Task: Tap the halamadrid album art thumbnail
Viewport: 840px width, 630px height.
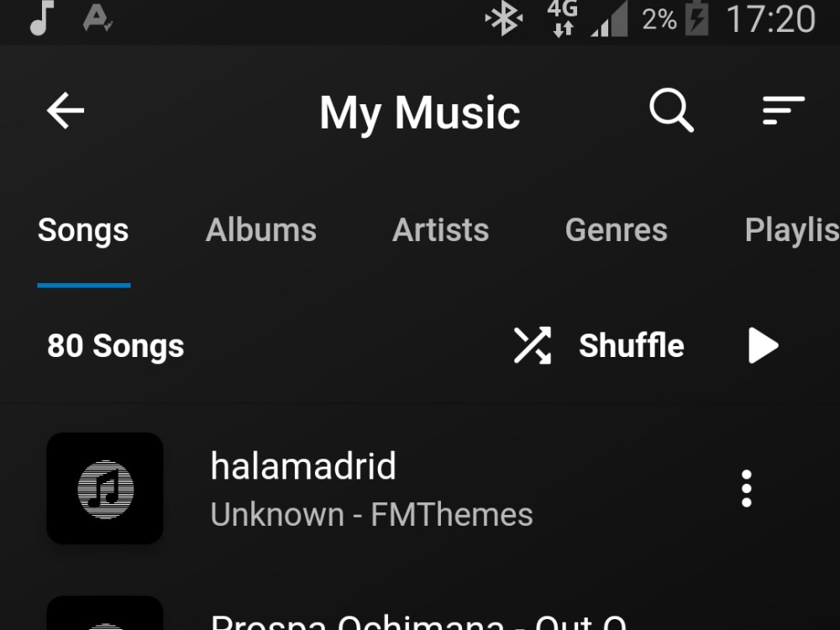Action: [105, 487]
